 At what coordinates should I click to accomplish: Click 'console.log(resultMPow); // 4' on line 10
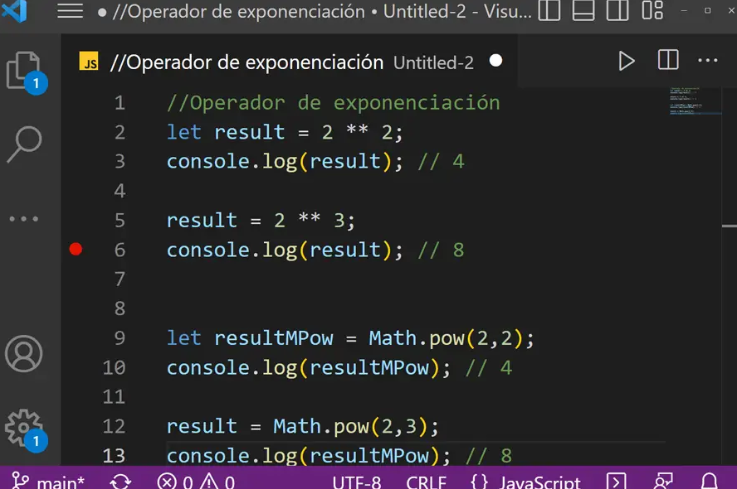click(339, 368)
